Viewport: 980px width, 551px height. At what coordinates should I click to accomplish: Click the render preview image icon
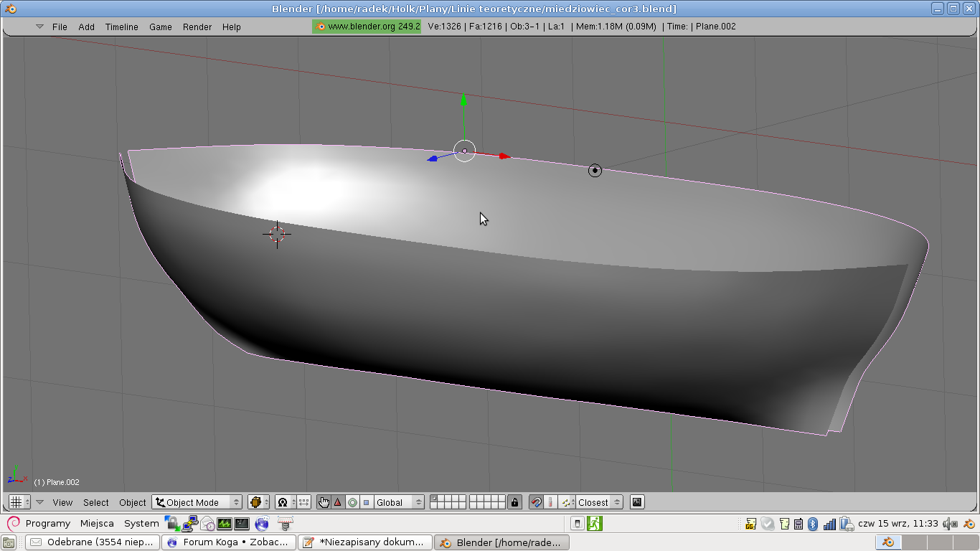[636, 502]
